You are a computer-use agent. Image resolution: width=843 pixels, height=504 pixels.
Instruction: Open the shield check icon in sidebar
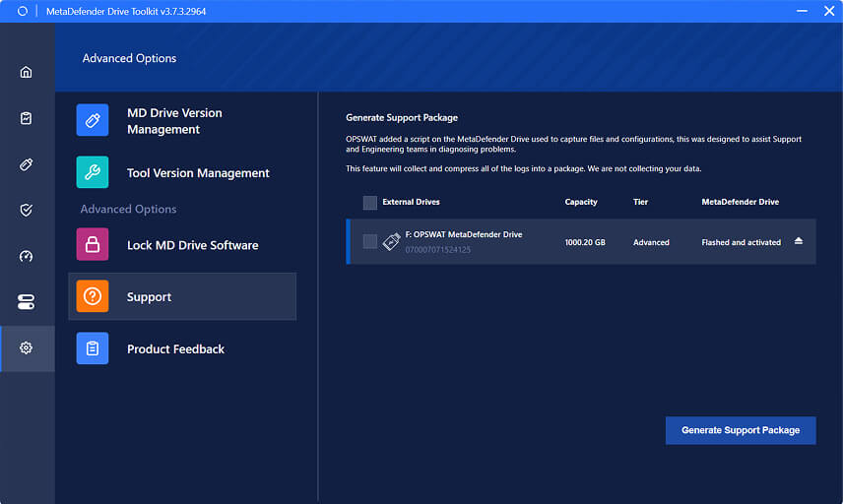click(27, 210)
